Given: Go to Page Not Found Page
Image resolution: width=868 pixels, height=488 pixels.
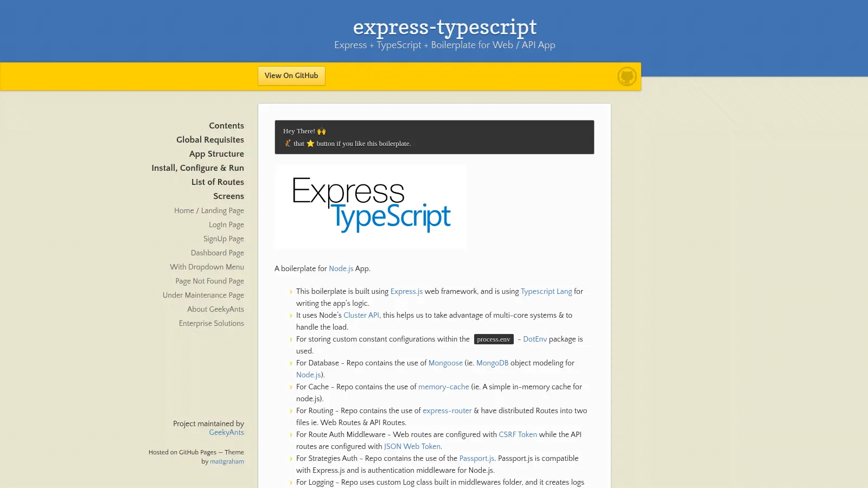Looking at the screenshot, I should [x=209, y=281].
